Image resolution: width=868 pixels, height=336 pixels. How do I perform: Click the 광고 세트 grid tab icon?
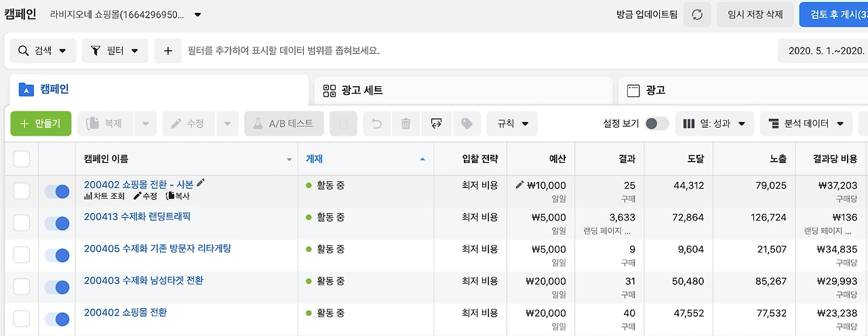(x=330, y=90)
